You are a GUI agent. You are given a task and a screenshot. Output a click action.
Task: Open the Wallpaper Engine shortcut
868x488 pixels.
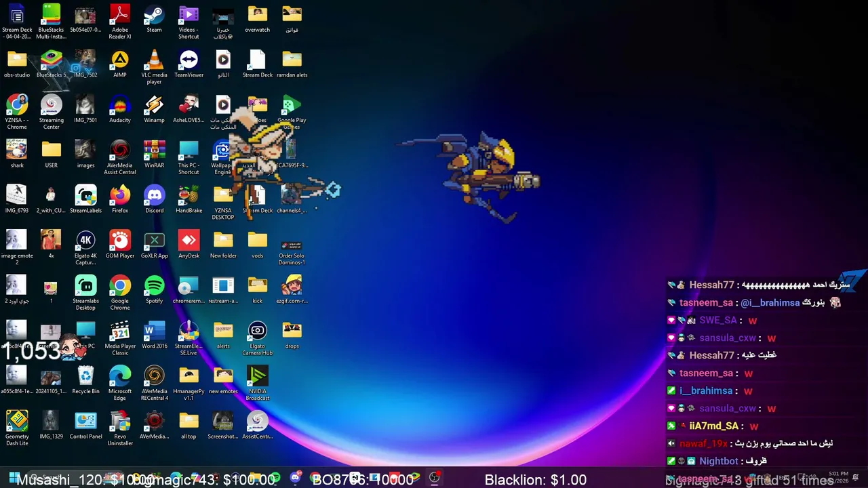[x=222, y=157]
